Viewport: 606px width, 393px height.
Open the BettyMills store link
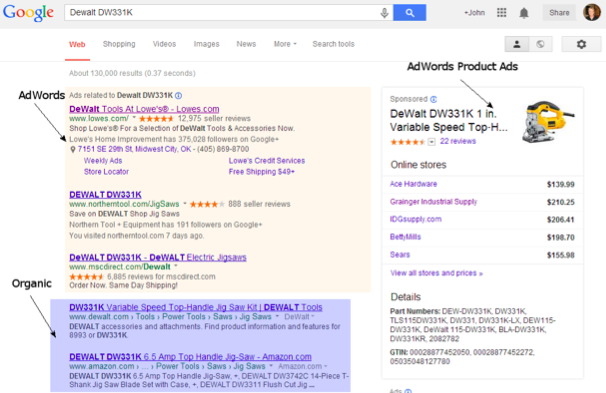(x=405, y=237)
